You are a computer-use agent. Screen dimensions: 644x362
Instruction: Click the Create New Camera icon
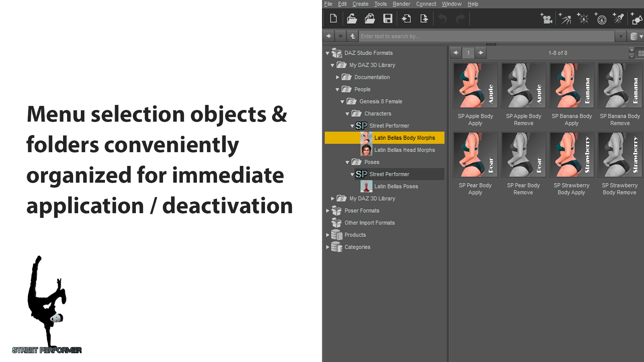pos(546,19)
